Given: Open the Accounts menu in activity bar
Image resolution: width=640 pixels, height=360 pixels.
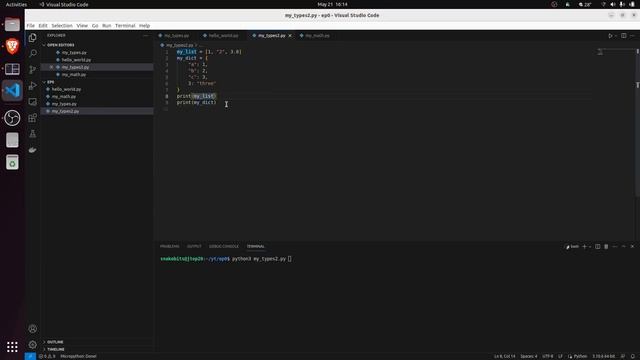Looking at the screenshot, I should point(33,329).
